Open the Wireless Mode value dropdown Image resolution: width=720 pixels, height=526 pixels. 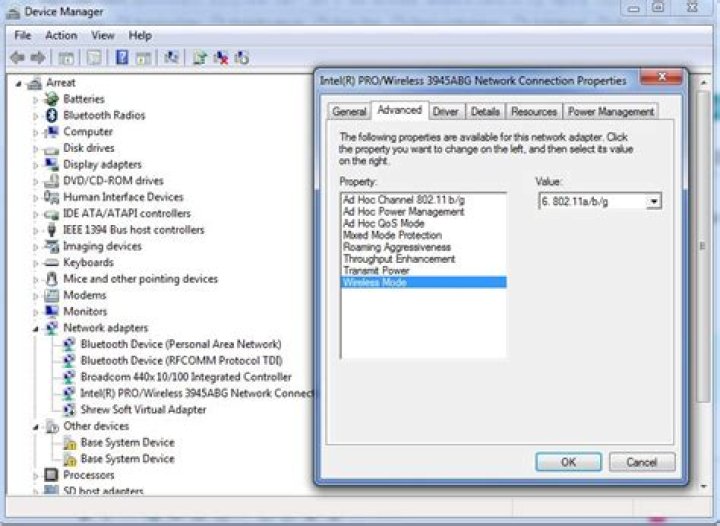coord(654,201)
